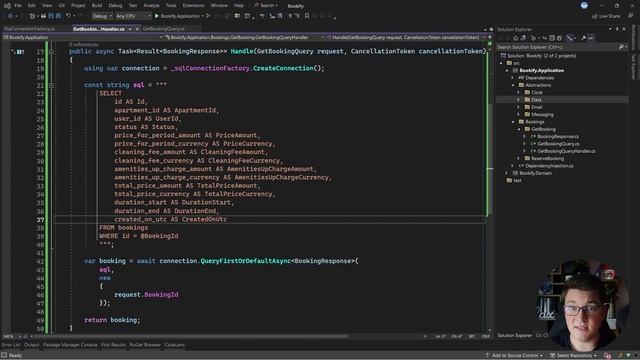Open the Debug configuration dropdown
The height and width of the screenshot is (360, 640).
click(102, 16)
